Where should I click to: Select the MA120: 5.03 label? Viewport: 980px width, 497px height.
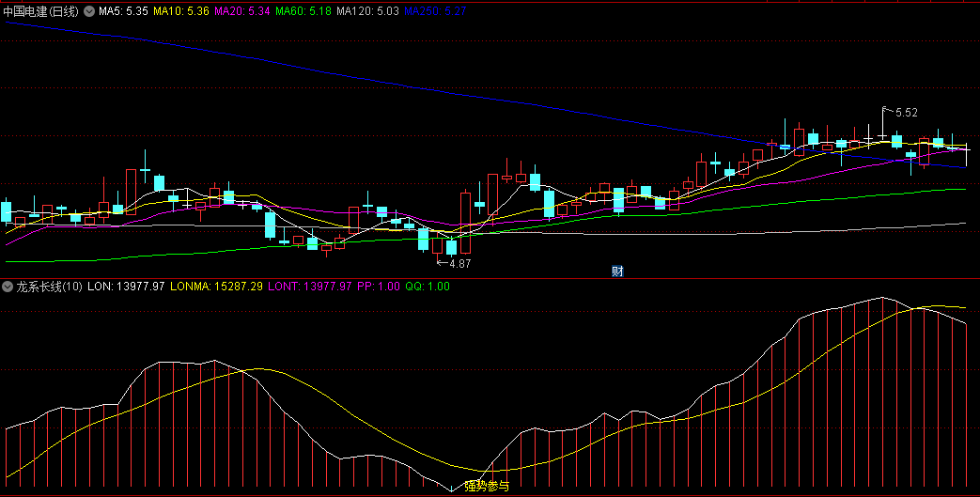click(367, 11)
